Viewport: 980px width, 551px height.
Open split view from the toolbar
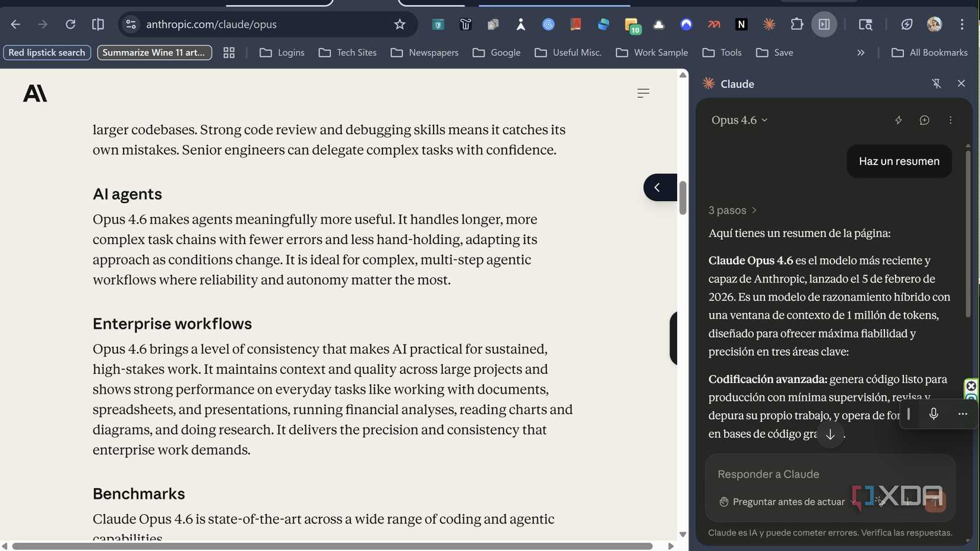click(x=98, y=24)
